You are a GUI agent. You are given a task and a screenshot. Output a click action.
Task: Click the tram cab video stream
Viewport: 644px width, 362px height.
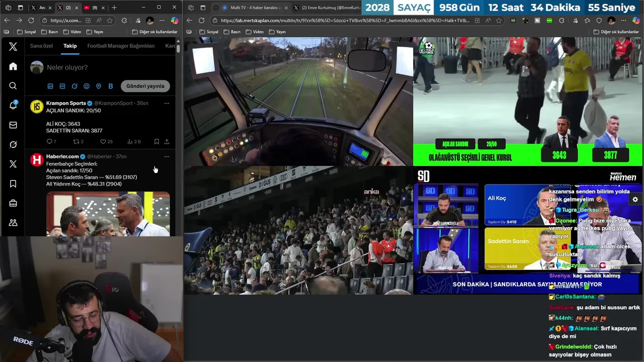point(298,102)
